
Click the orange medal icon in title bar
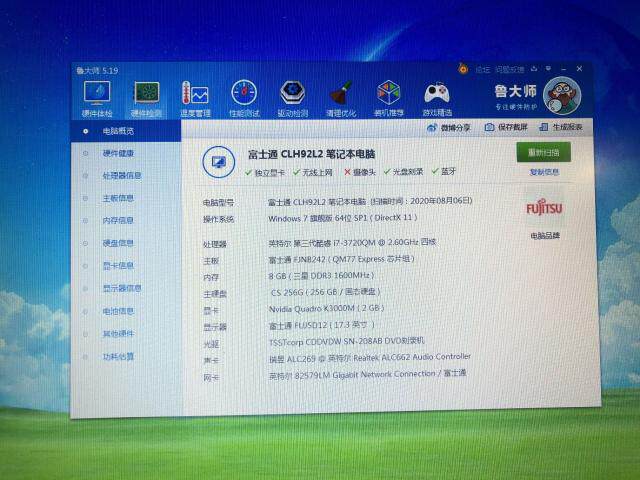pos(463,69)
